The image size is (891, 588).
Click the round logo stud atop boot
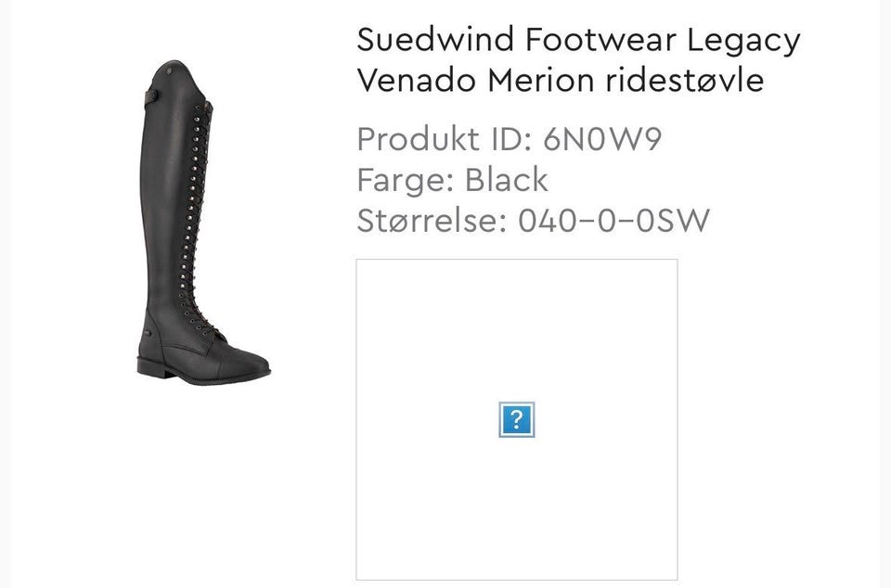pos(168,70)
